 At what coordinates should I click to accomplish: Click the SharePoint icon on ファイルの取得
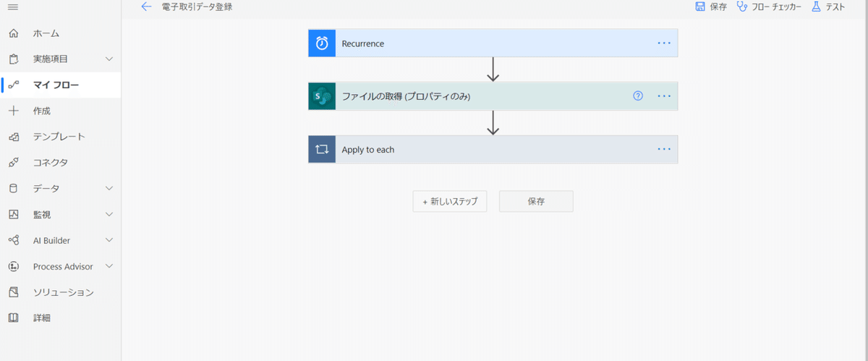click(322, 96)
